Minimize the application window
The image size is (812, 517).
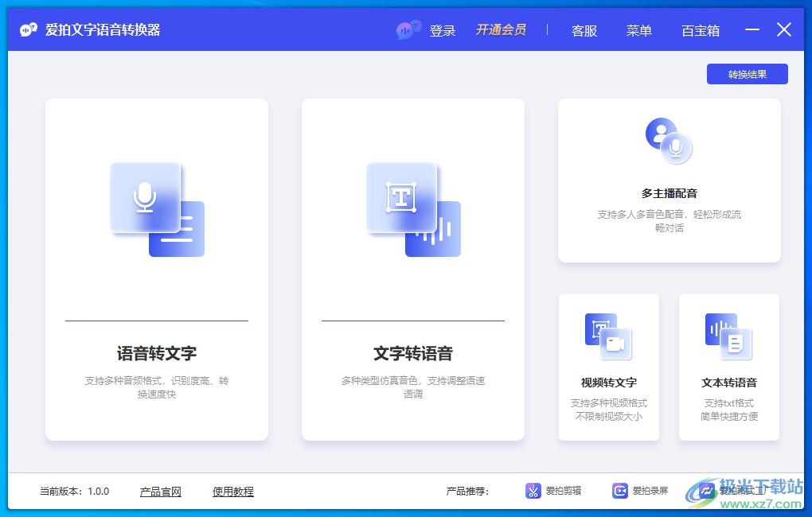tap(752, 29)
